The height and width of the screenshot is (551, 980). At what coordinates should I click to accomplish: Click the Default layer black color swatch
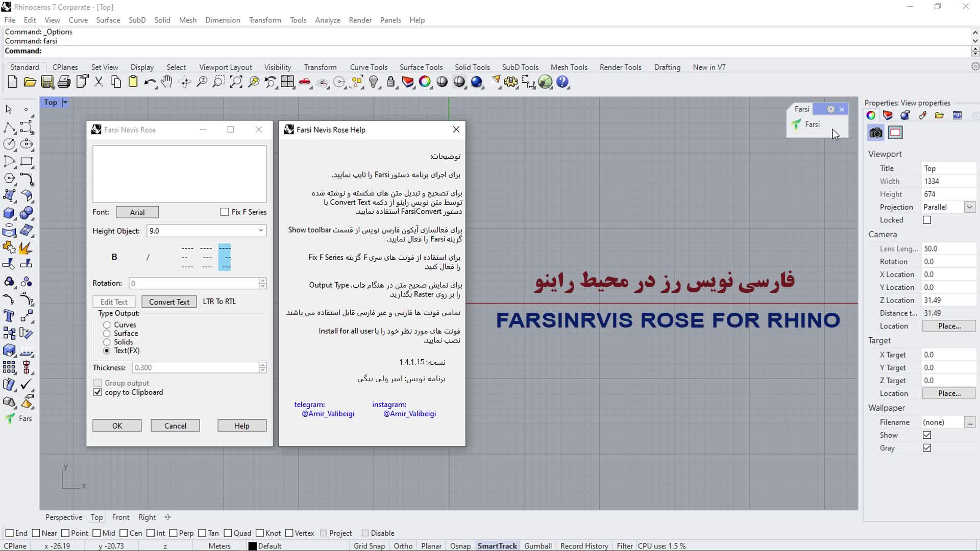[x=252, y=546]
